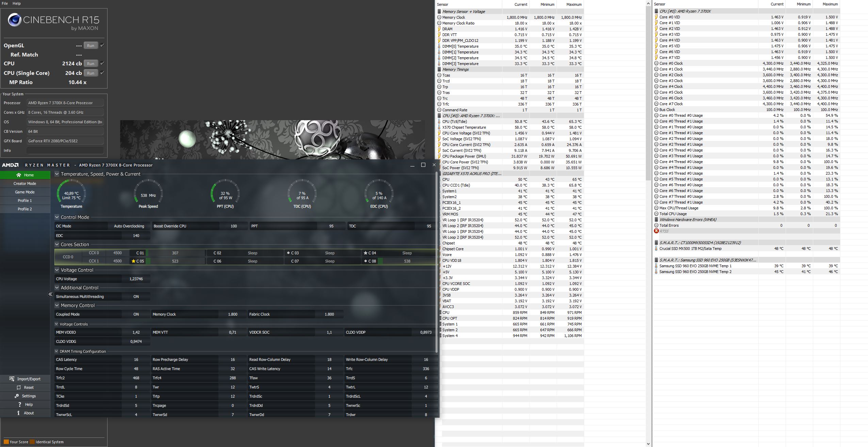This screenshot has width=868, height=447.
Task: Toggle the OpenGL test checkmark
Action: point(102,45)
